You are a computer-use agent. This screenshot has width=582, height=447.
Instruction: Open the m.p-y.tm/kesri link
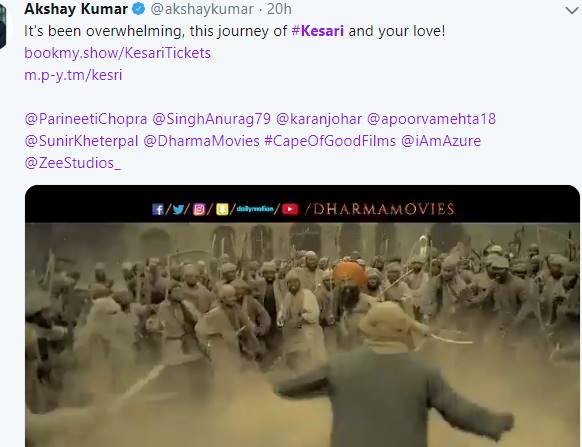(73, 75)
